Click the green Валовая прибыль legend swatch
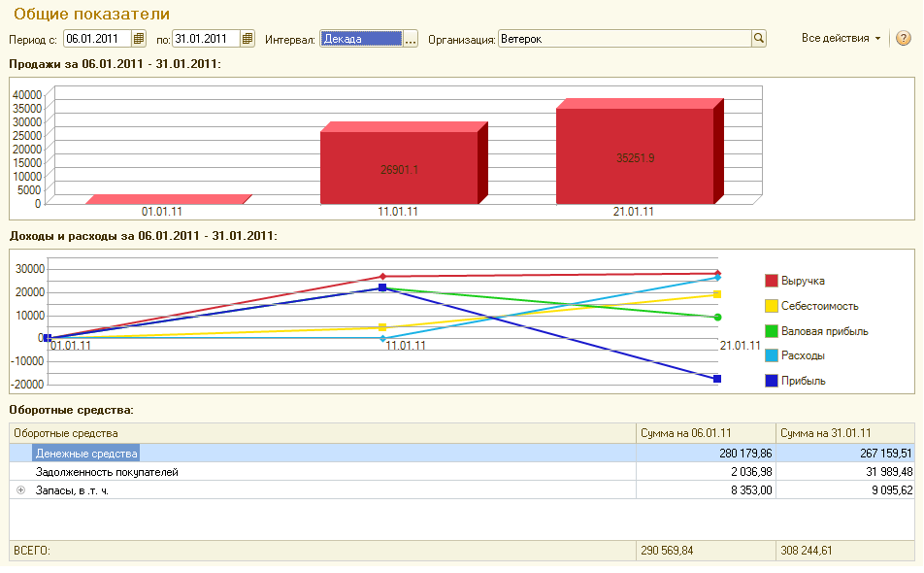Image resolution: width=924 pixels, height=573 pixels. [x=772, y=331]
